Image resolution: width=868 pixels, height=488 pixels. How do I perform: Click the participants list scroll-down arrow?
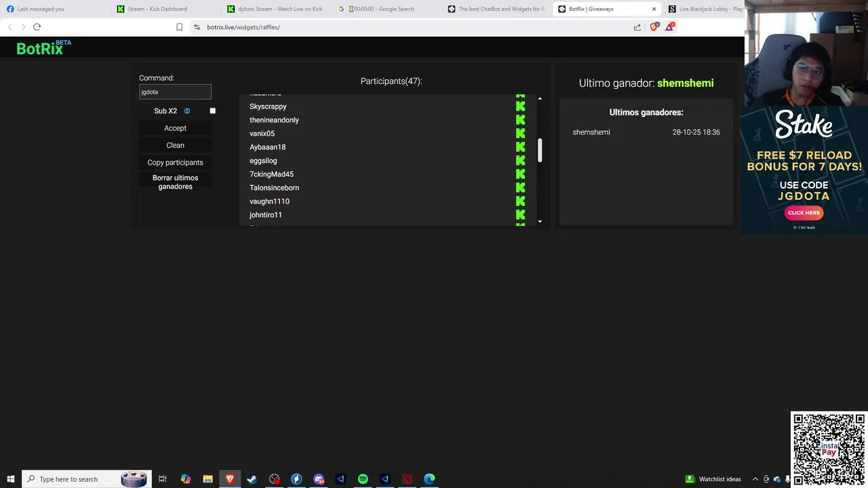pyautogui.click(x=540, y=222)
